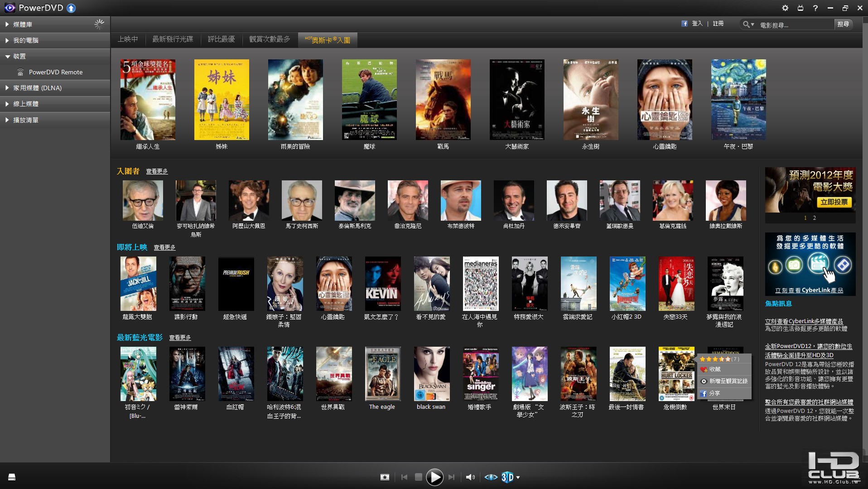Select PowerDVD Remote in the sidebar
The image size is (868, 489).
point(55,72)
